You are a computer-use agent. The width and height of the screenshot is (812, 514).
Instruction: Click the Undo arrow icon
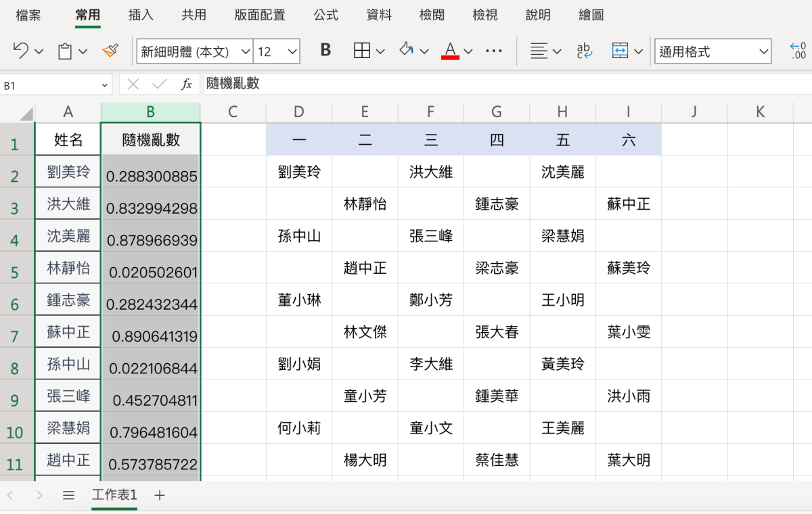[x=20, y=51]
